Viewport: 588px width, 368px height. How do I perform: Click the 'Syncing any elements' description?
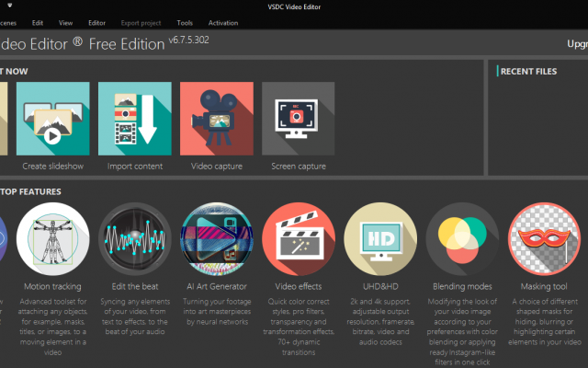(135, 316)
